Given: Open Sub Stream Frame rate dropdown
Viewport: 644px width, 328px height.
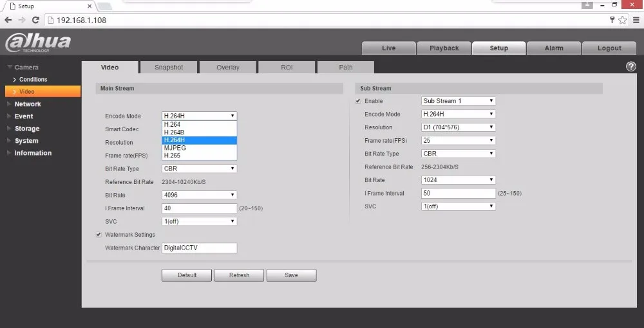Looking at the screenshot, I should pyautogui.click(x=459, y=140).
